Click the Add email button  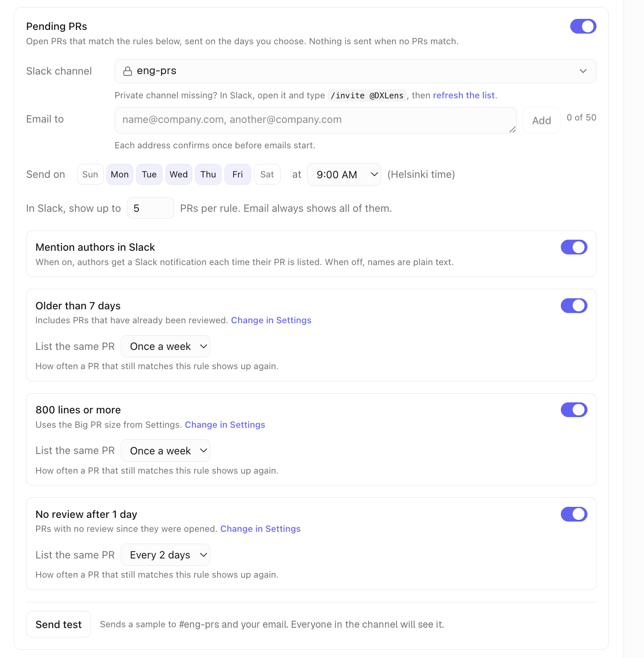point(541,120)
